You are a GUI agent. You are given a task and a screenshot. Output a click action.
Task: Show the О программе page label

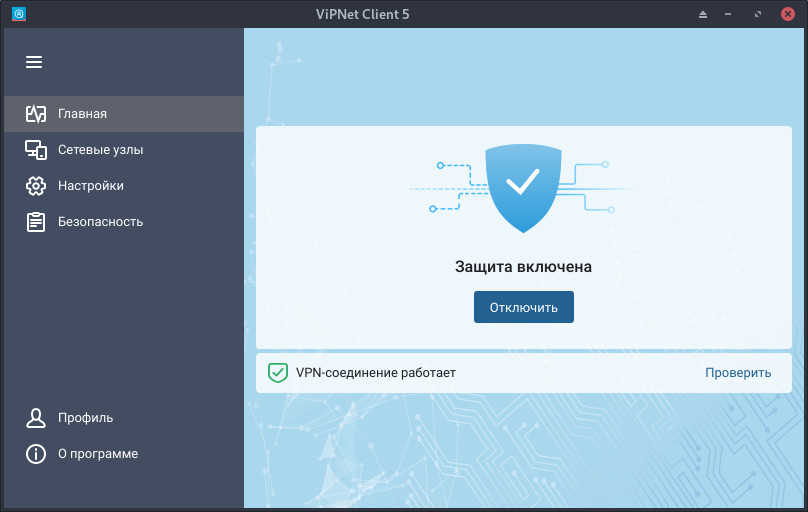point(98,454)
